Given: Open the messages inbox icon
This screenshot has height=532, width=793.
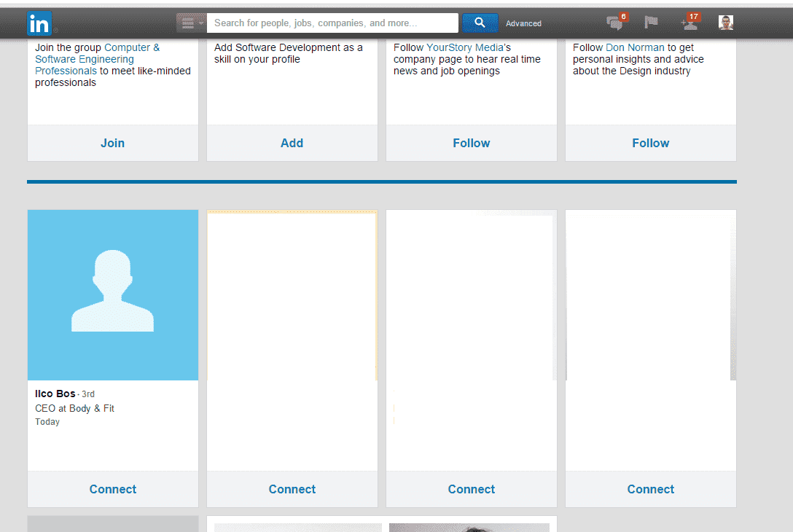Looking at the screenshot, I should pos(615,23).
